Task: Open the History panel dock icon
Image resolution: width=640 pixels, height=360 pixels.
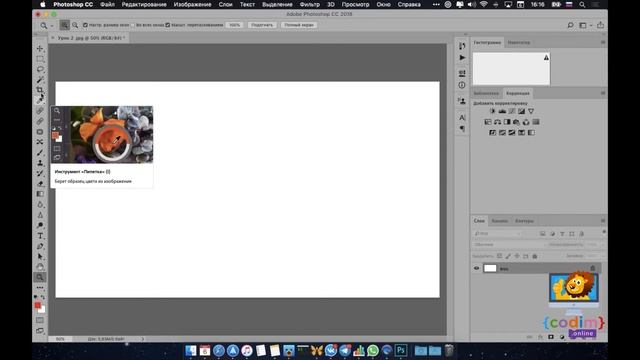Action: pyautogui.click(x=462, y=46)
